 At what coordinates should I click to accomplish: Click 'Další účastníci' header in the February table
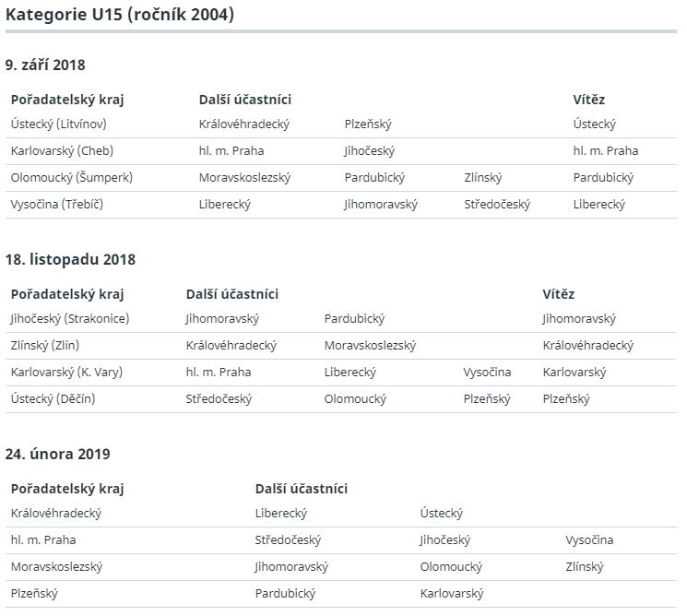(x=302, y=489)
